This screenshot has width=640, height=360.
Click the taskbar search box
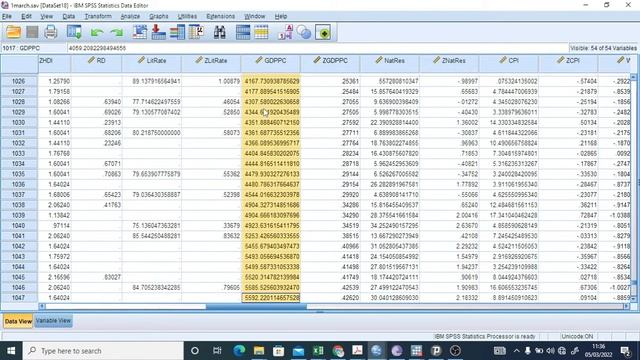(103, 351)
